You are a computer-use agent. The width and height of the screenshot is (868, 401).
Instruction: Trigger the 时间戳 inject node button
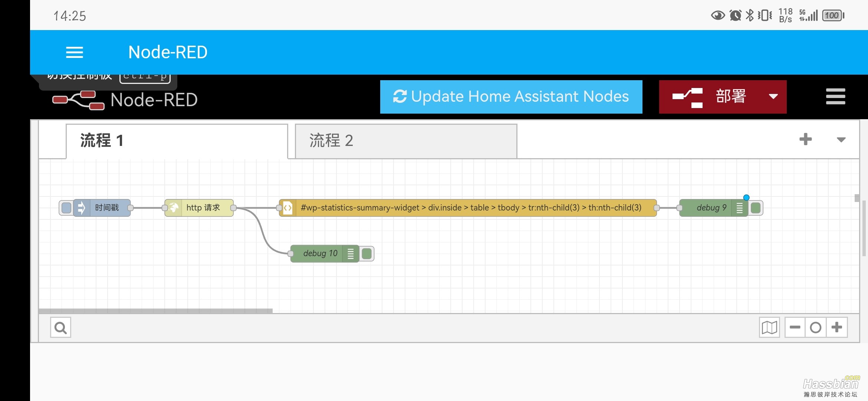click(66, 208)
